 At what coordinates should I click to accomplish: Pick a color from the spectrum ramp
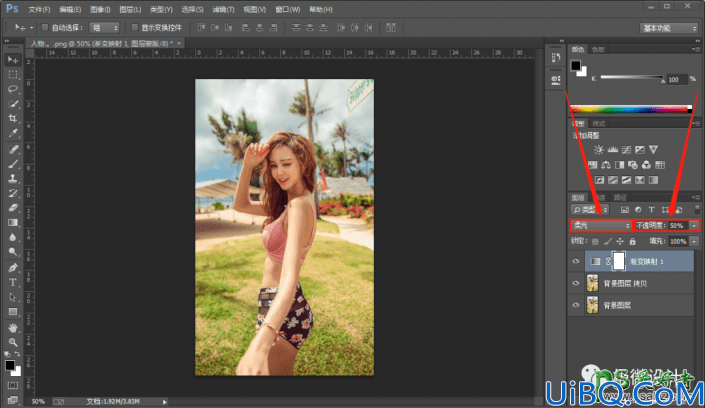[631, 109]
